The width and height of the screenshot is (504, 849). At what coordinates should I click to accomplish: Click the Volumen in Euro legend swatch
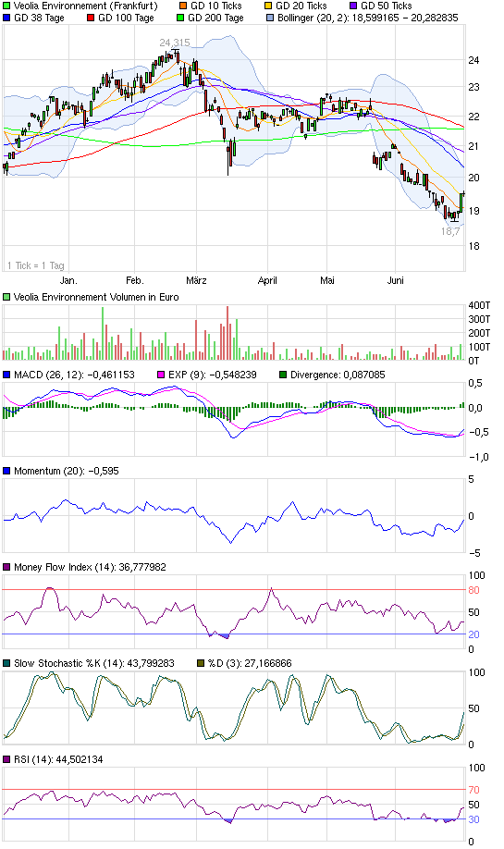pos(6,297)
